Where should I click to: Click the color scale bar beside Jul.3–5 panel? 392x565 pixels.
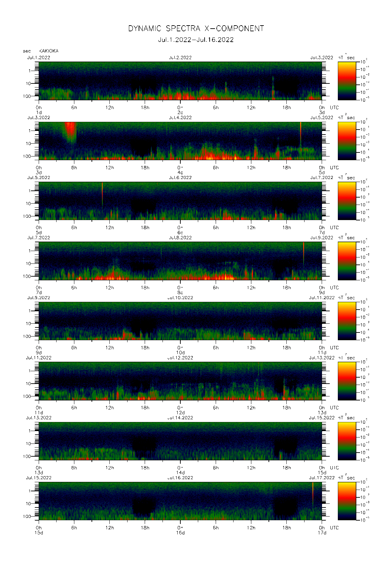347,141
